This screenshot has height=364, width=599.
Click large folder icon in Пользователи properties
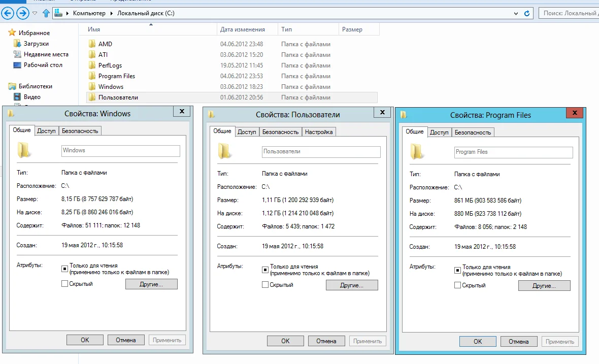pos(224,151)
